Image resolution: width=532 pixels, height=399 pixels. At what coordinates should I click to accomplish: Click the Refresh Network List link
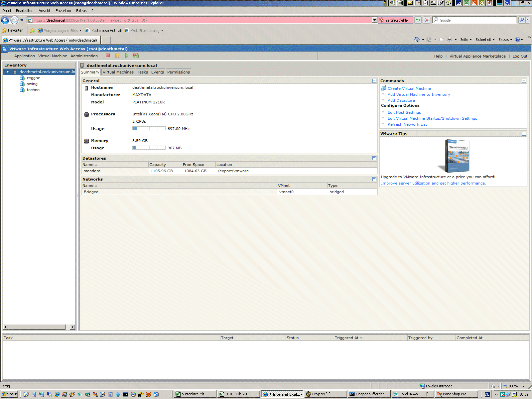tap(407, 124)
